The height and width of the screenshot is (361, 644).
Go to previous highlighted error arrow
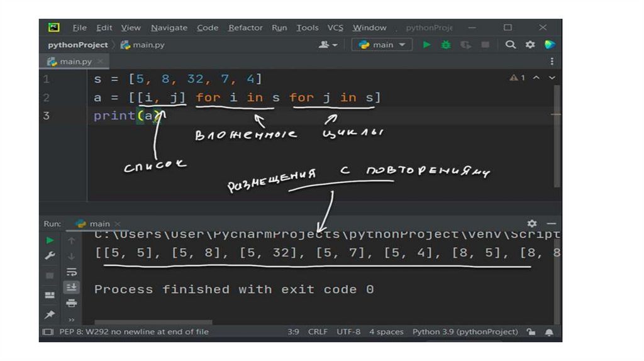[x=536, y=77]
